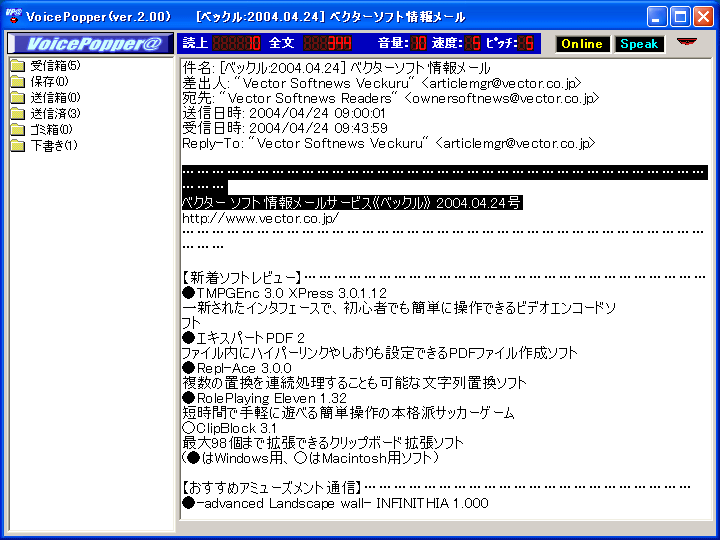720x540 pixels.
Task: Click the ファイル内にハイパーリンク description line
Action: click(x=380, y=353)
